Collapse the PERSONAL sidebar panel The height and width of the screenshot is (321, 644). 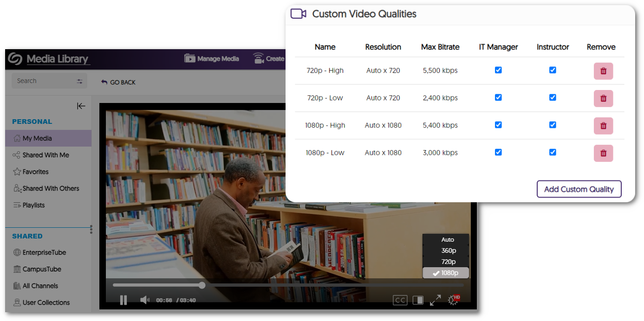click(x=81, y=106)
